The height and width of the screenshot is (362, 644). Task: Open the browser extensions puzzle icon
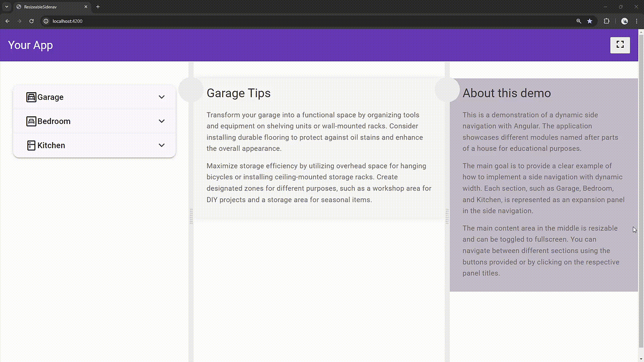(x=606, y=21)
